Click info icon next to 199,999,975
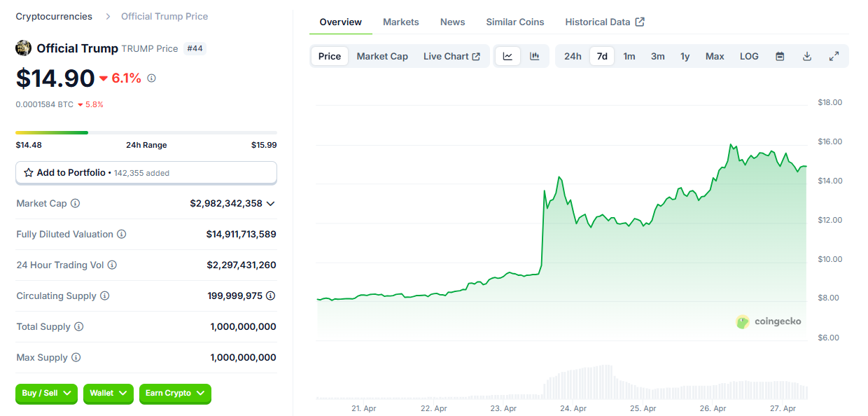 point(270,296)
